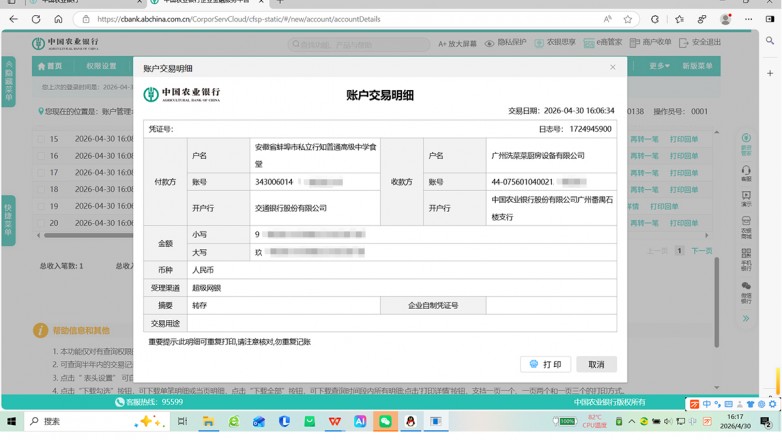Click 安全退出 to log out
Screen dimensions: 782x440
click(x=700, y=43)
